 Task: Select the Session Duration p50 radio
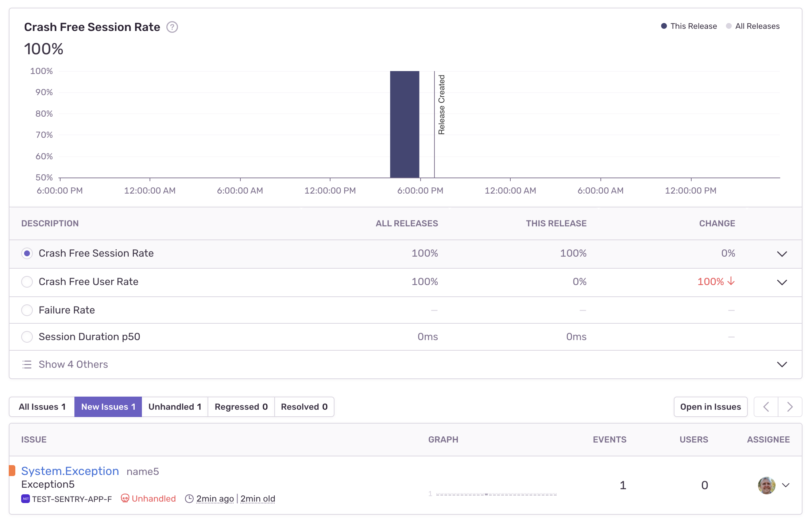pos(27,337)
